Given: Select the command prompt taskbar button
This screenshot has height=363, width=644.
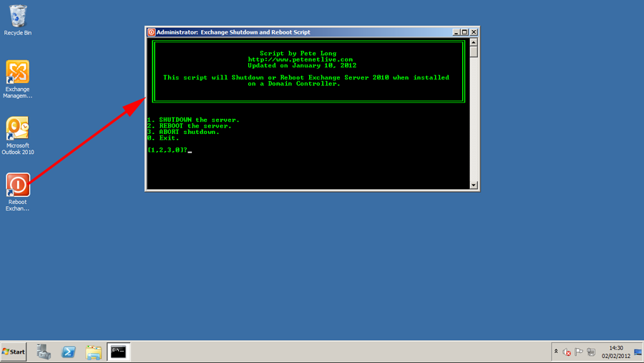Looking at the screenshot, I should (x=119, y=352).
